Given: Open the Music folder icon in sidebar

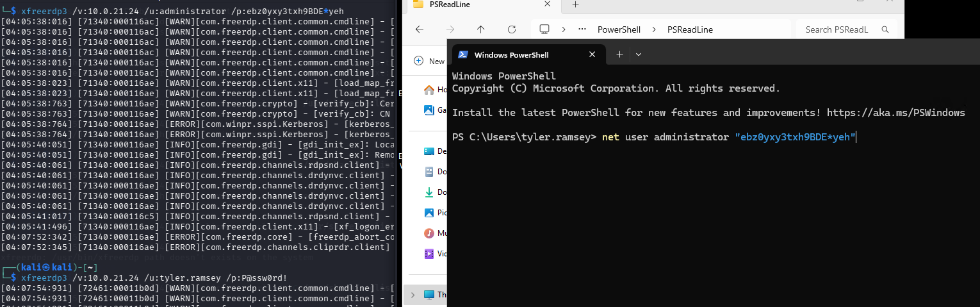Looking at the screenshot, I should pos(429,233).
